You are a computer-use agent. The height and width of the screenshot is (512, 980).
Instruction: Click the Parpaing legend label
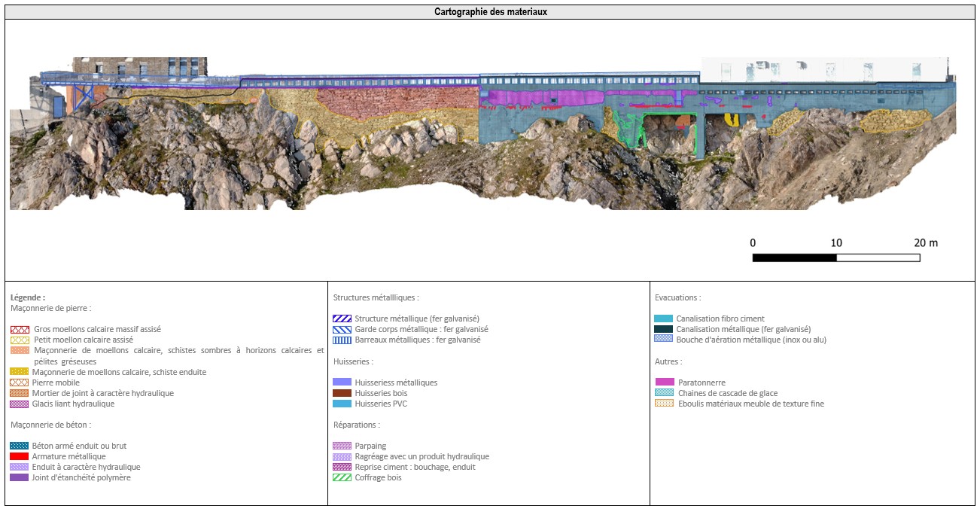370,446
